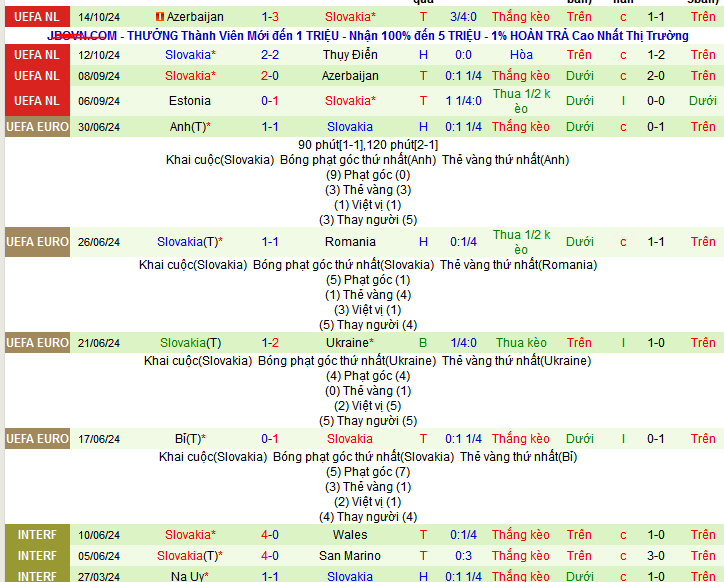Select the Hòa result in Thụy Điển row
Image resolution: width=724 pixels, height=582 pixels.
[x=521, y=54]
